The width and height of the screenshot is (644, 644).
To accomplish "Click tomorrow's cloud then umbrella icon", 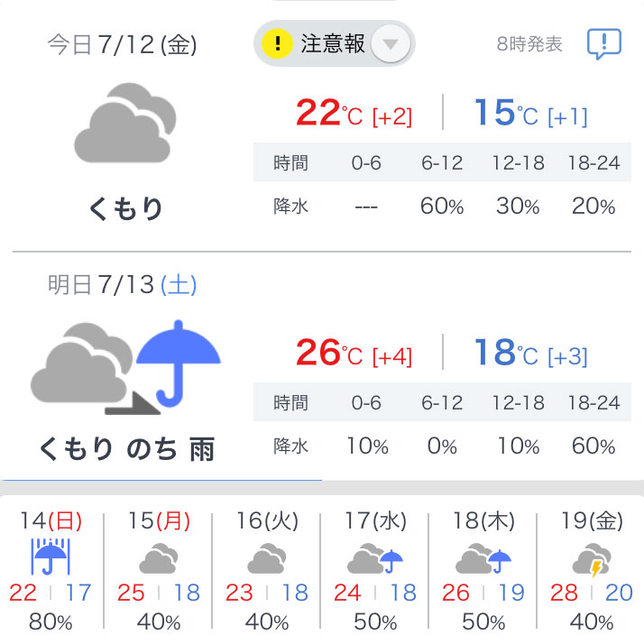I will click(125, 367).
